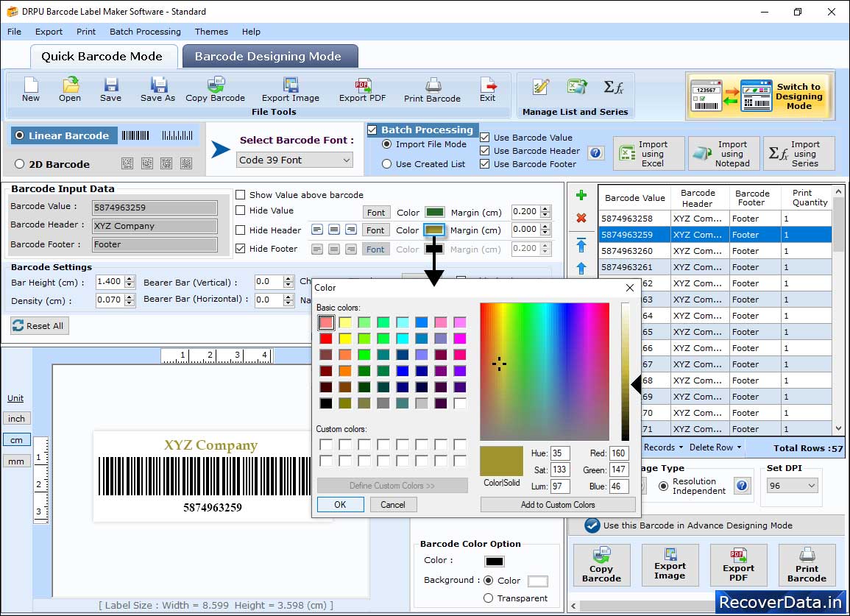Open the sigma series function icon in Manage List
Screen dimensions: 850x616
pyautogui.click(x=614, y=87)
